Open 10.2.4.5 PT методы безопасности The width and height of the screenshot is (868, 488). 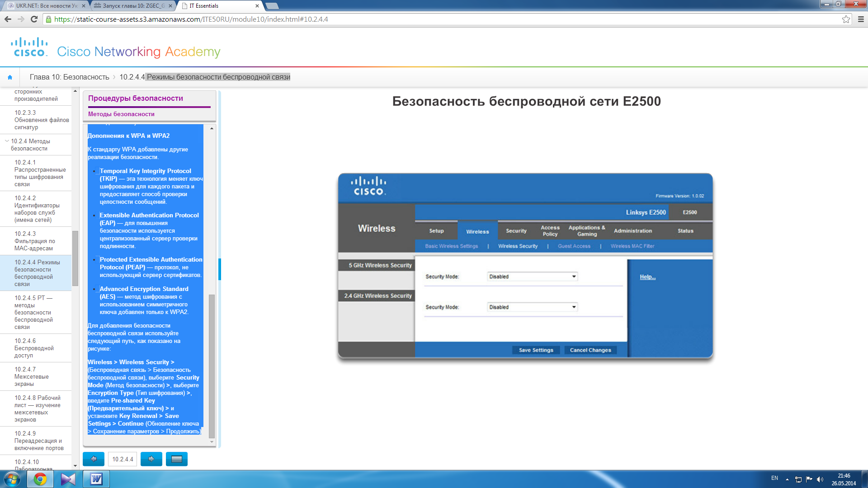tap(36, 312)
